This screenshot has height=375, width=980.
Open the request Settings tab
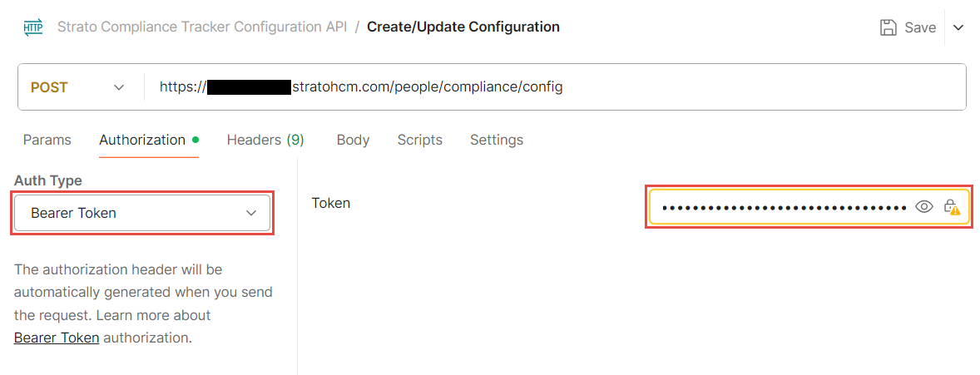[497, 140]
